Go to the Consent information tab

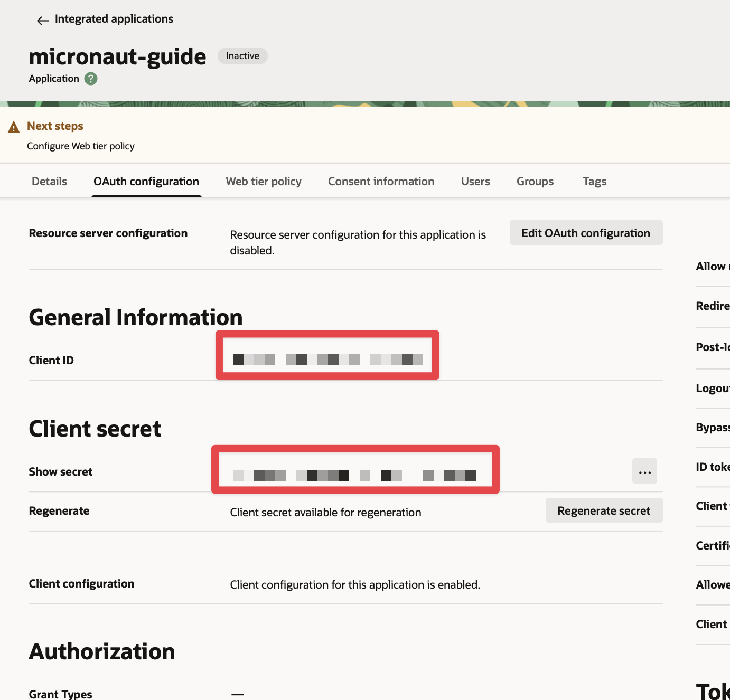(381, 182)
